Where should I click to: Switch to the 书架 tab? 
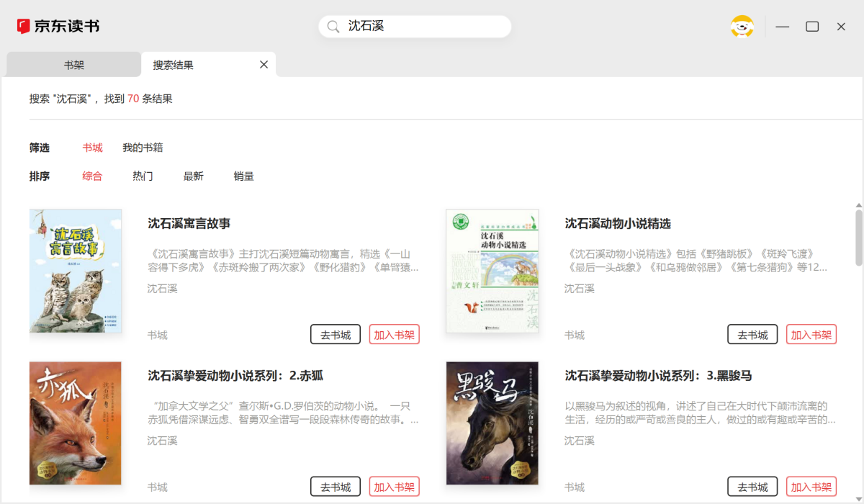[74, 65]
